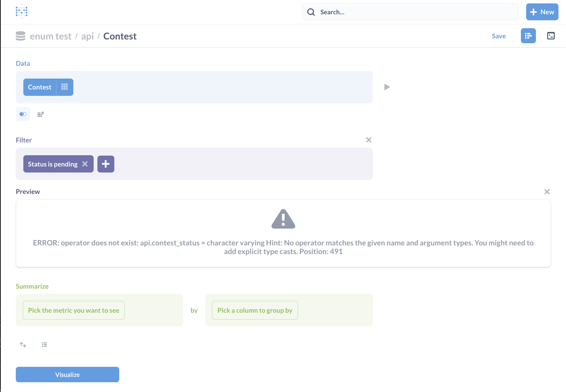This screenshot has width=566, height=392.
Task: Open the Custom column editor icon
Action: click(40, 114)
